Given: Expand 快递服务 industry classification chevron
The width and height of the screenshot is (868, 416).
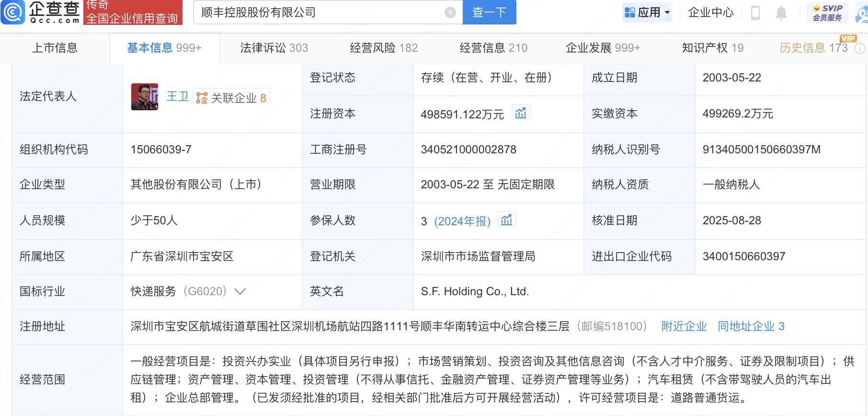Looking at the screenshot, I should (240, 291).
